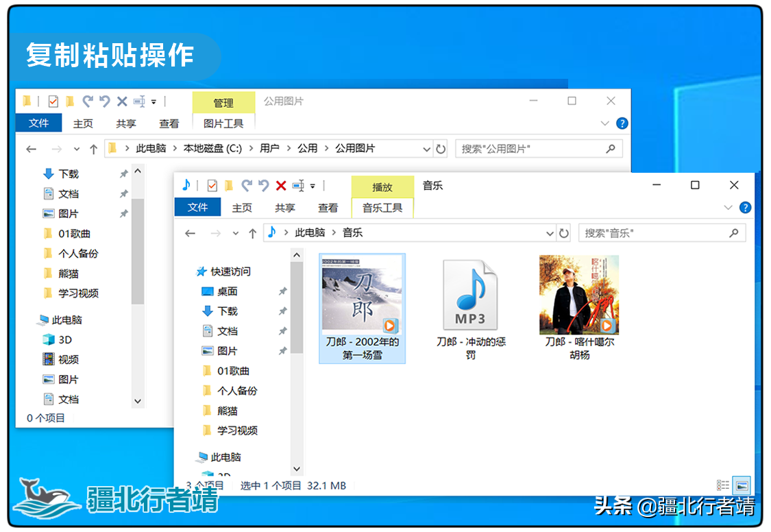The height and width of the screenshot is (532, 771).
Task: Open quick access toolbar dropdown in 音乐 window
Action: 313,186
